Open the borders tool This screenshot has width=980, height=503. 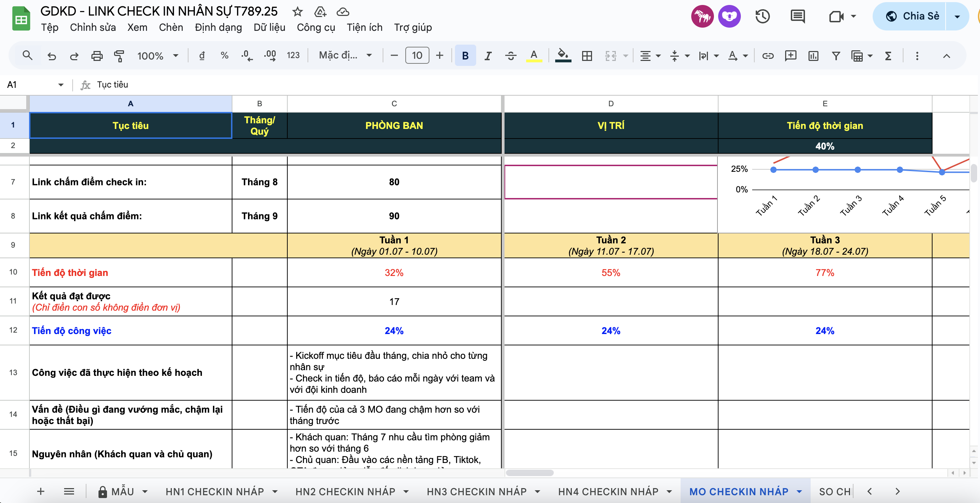point(587,56)
